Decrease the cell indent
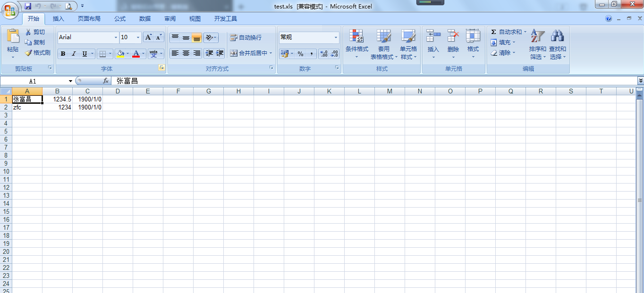 pos(210,53)
